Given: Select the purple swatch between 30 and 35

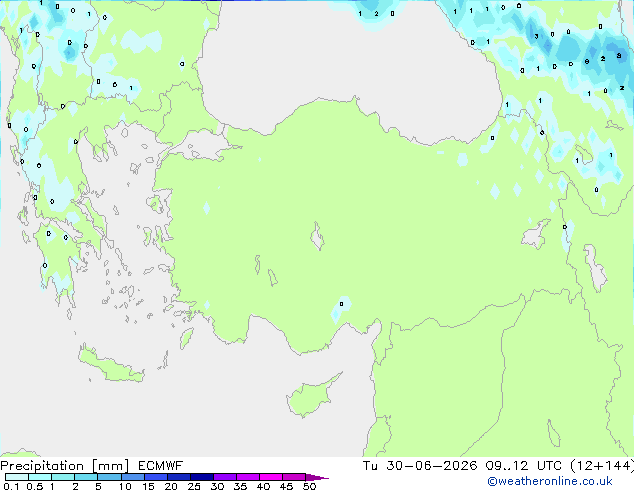Looking at the screenshot, I should [225, 477].
